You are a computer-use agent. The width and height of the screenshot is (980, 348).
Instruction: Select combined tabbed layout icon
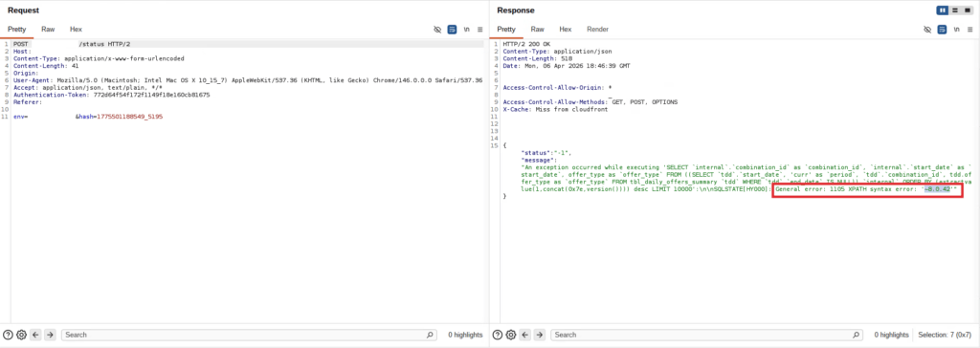click(969, 10)
